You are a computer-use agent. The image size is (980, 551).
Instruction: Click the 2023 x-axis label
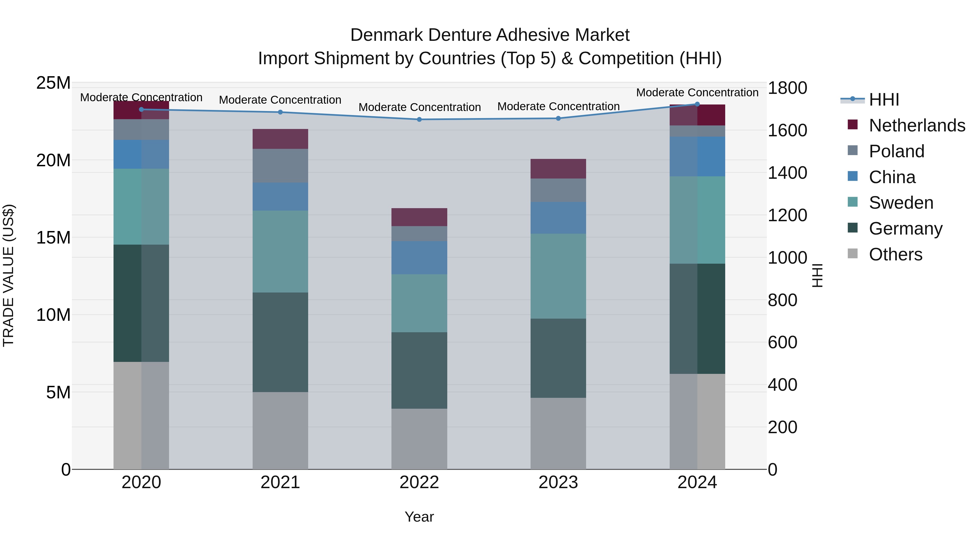pyautogui.click(x=559, y=482)
